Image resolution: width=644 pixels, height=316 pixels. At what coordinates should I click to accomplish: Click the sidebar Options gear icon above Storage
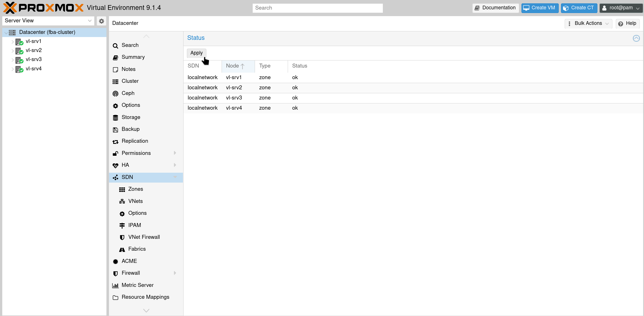click(115, 105)
